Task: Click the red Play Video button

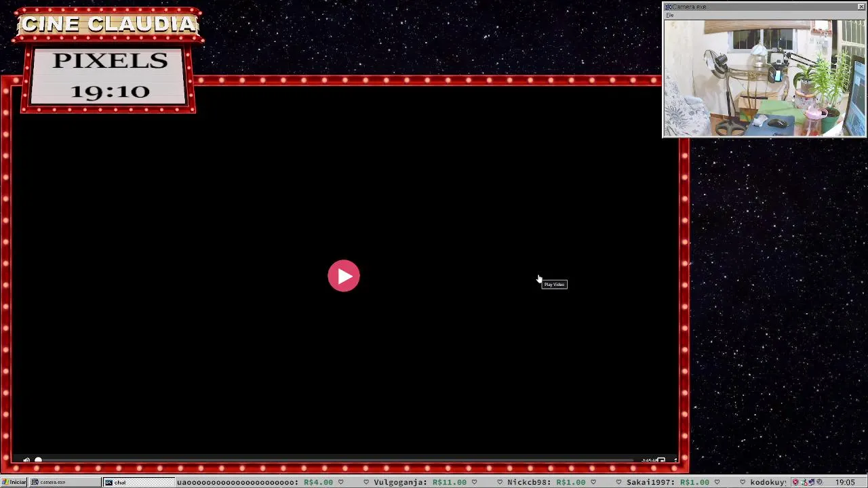Action: pos(344,276)
